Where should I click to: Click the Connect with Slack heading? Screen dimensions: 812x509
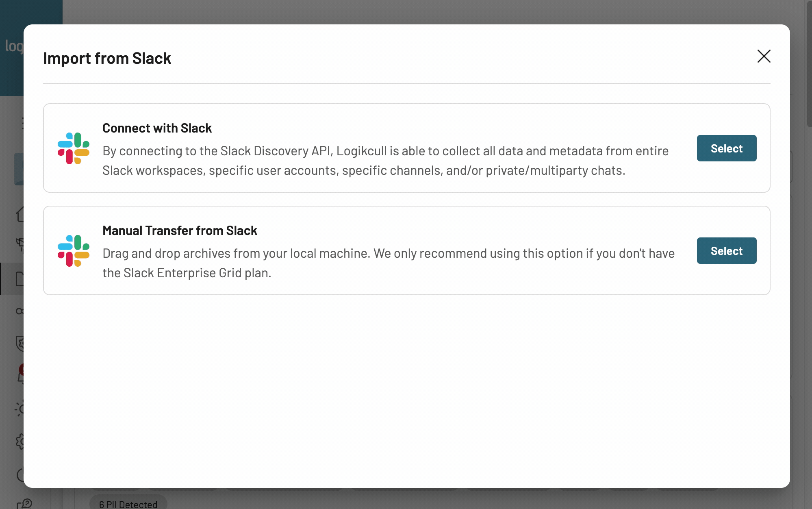tap(157, 128)
